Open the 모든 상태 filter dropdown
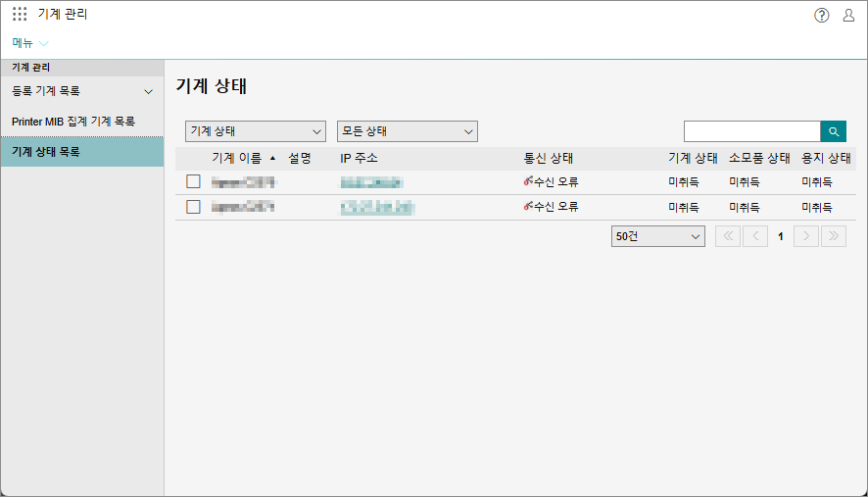868x497 pixels. click(x=407, y=131)
